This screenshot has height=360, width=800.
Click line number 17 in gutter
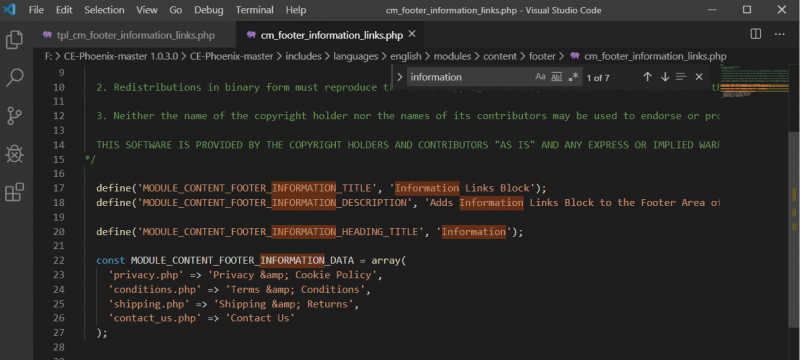59,188
